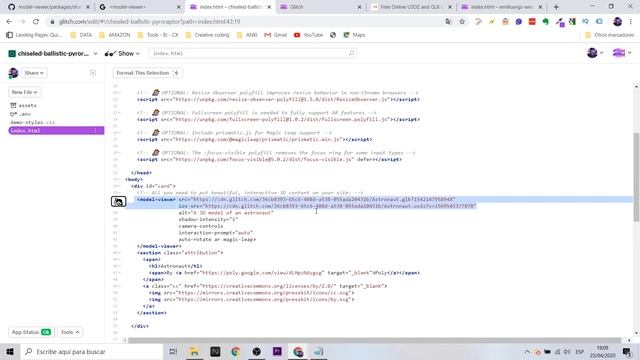Open the Gmail bookmark
Screen dimensions: 640x360
[x=276, y=35]
